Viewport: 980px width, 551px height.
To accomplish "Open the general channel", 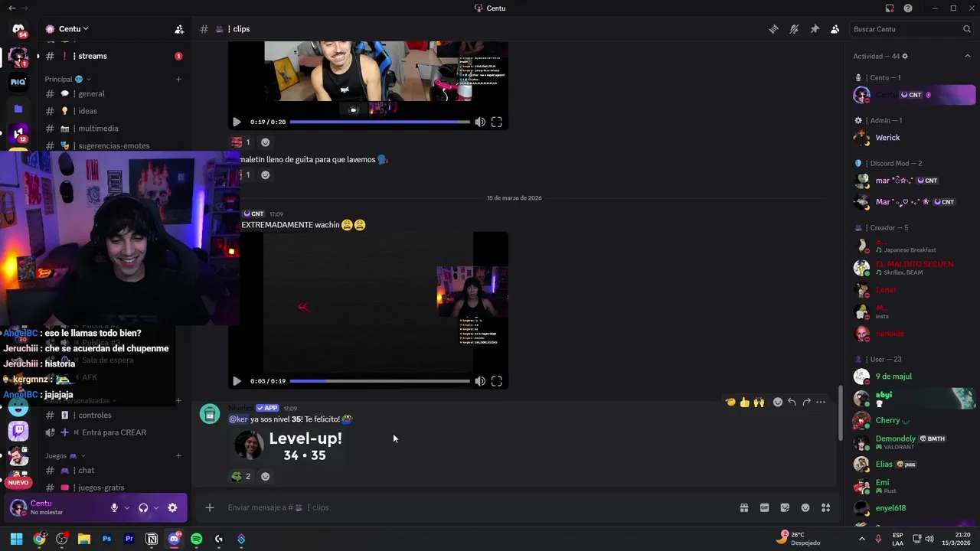I will 113,93.
